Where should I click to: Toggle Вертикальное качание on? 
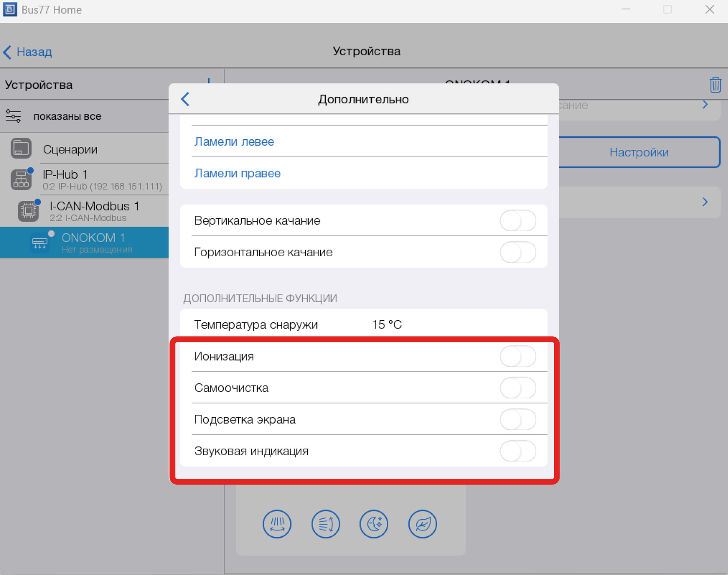point(517,221)
